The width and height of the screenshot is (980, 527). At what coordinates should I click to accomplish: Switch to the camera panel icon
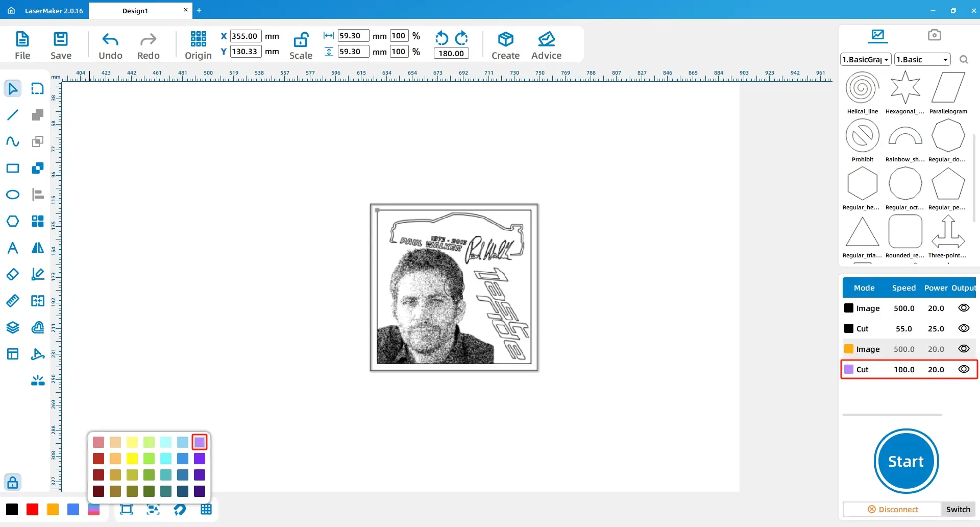[934, 35]
